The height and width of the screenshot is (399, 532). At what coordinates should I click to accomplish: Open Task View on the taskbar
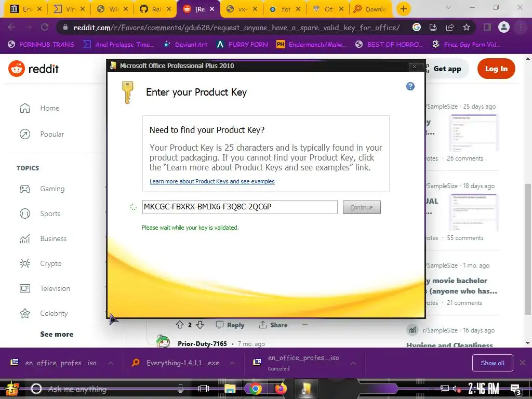204,389
